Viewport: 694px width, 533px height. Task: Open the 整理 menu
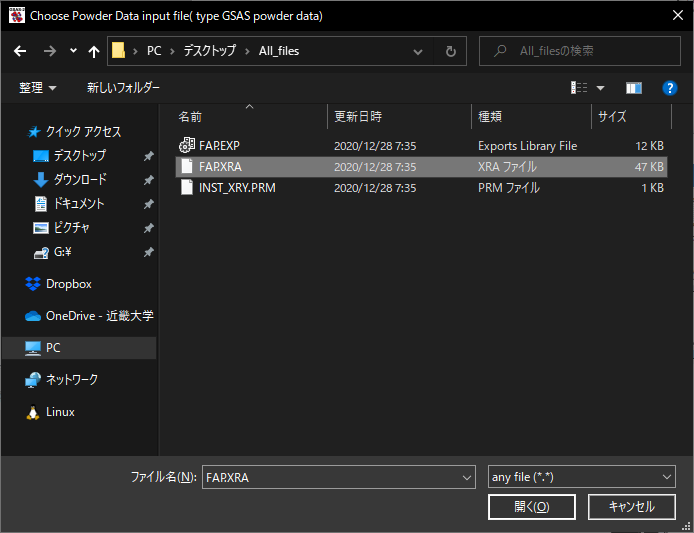click(x=38, y=88)
